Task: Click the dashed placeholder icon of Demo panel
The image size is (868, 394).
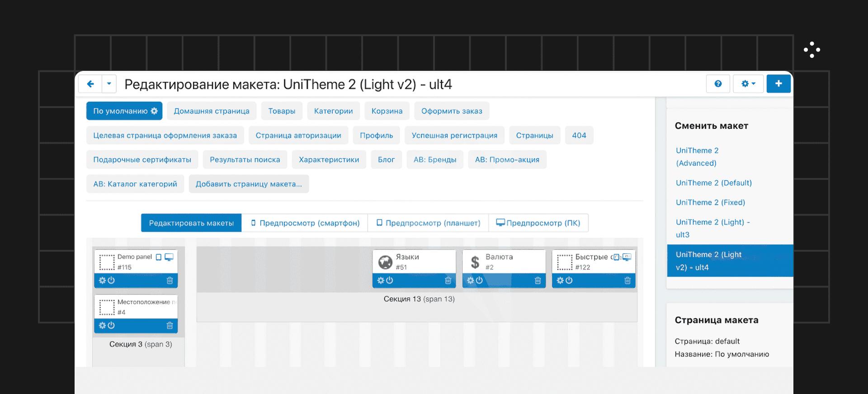Action: tap(107, 262)
